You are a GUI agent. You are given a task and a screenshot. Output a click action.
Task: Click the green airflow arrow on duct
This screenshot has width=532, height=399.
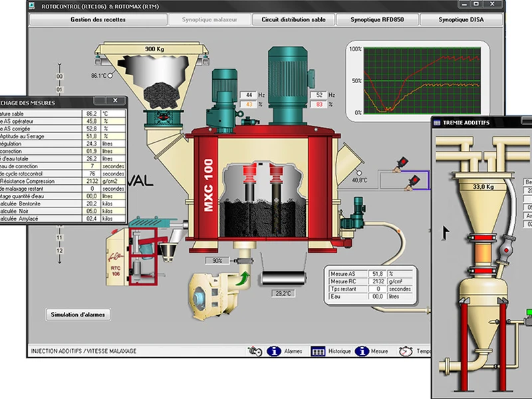(x=243, y=279)
